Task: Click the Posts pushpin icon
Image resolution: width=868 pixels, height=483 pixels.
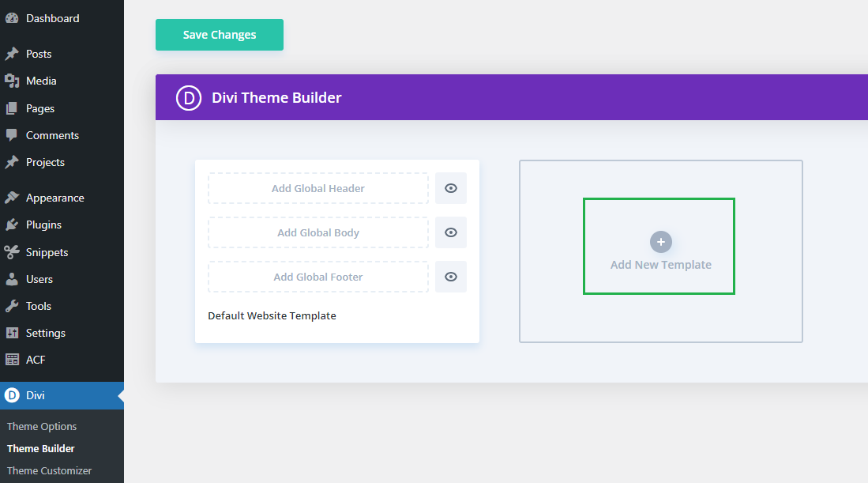Action: (12, 54)
